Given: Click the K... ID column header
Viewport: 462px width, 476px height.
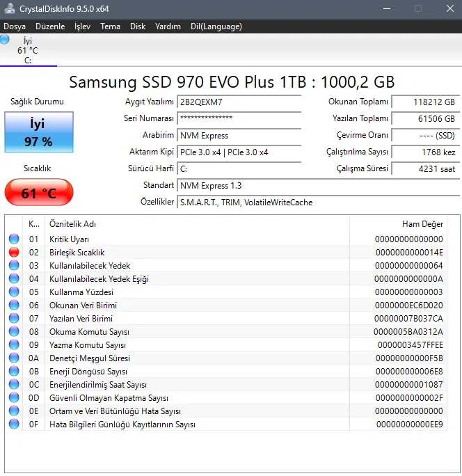Looking at the screenshot, I should click(x=33, y=224).
